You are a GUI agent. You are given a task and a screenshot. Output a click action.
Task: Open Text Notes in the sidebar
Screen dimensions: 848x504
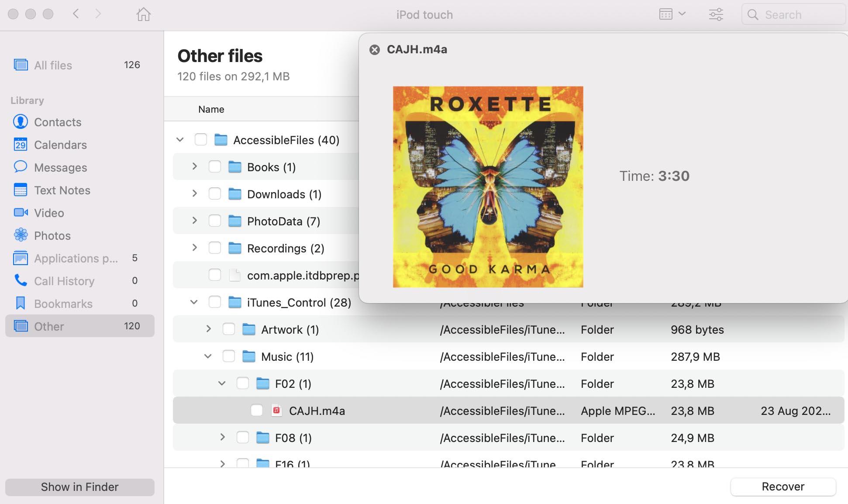coord(80,190)
